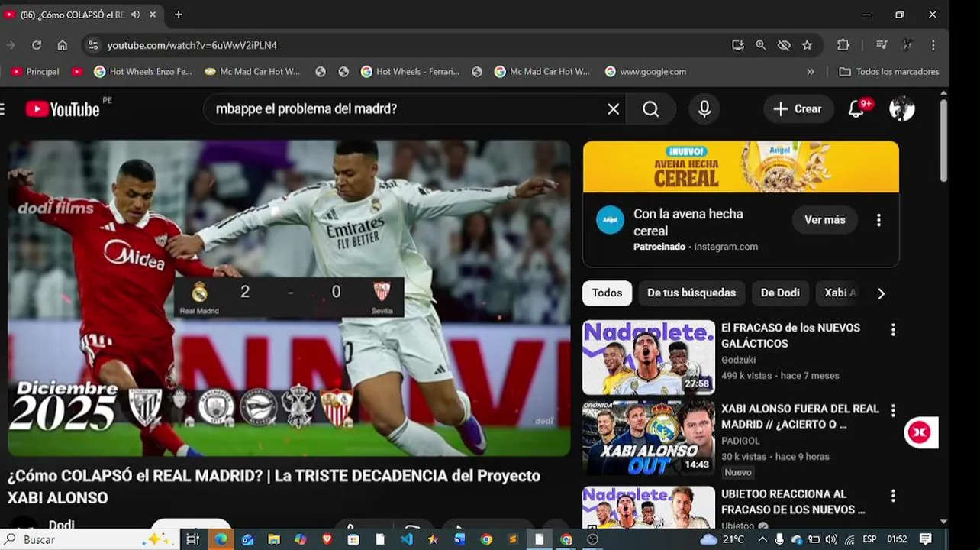The width and height of the screenshot is (980, 550).
Task: Open site information icon beside the URL
Action: [x=92, y=45]
